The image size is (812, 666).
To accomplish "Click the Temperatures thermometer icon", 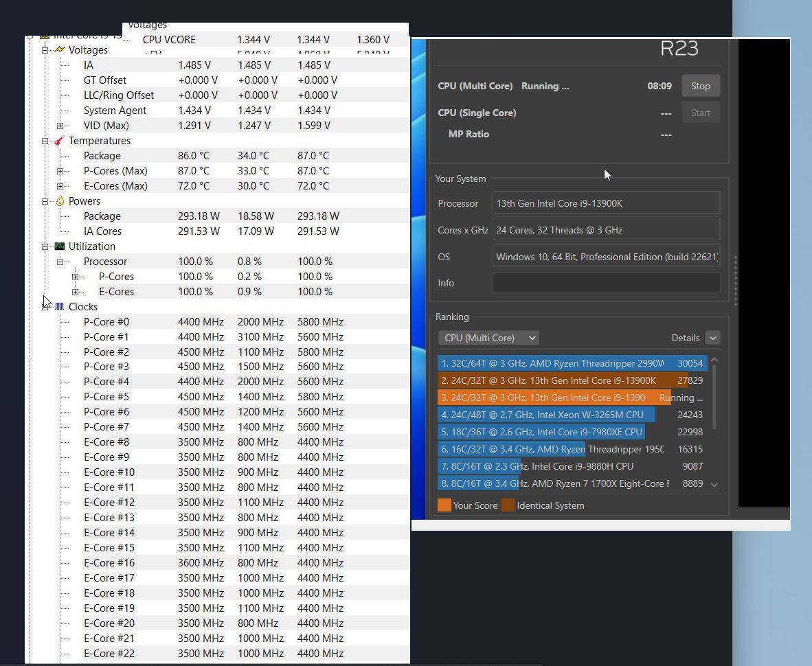I will (x=60, y=140).
